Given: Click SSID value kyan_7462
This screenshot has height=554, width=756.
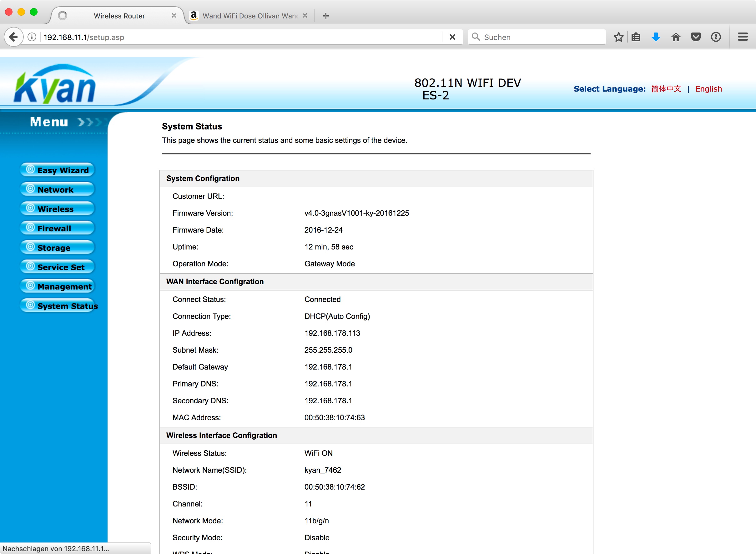Looking at the screenshot, I should [x=323, y=470].
